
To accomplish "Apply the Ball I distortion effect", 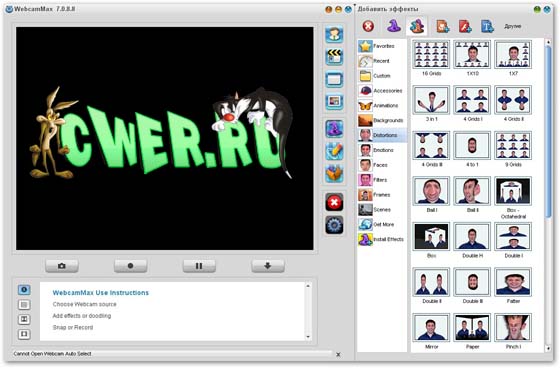I will tap(431, 191).
